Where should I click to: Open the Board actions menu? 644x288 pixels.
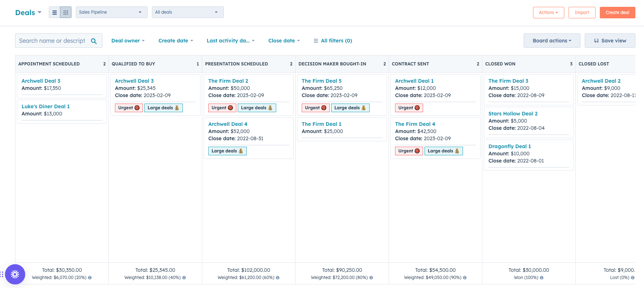pos(552,41)
